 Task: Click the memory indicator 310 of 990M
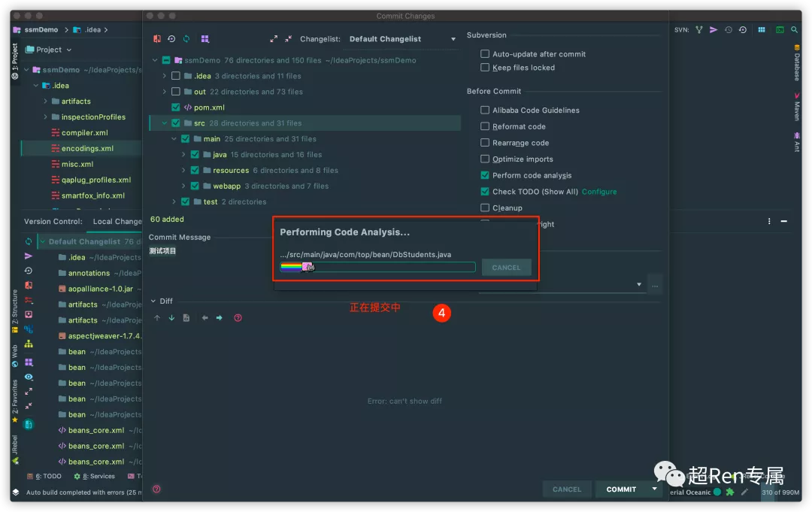tap(780, 492)
